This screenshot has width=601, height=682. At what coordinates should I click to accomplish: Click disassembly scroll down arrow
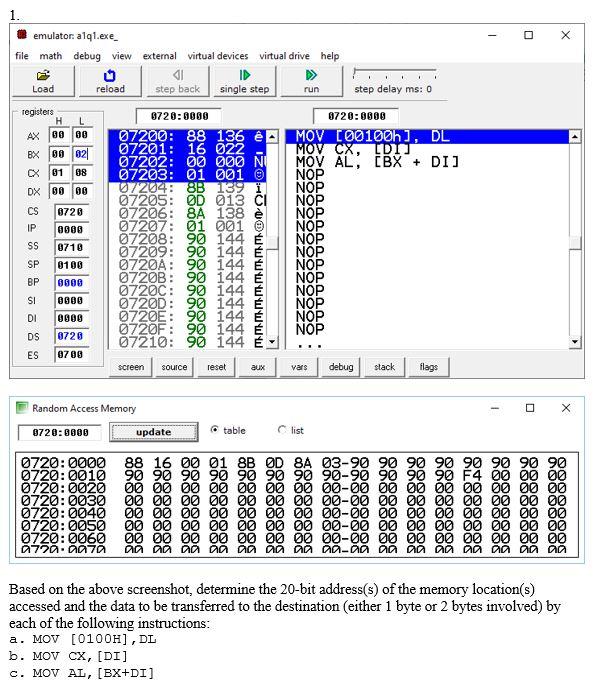pos(575,342)
